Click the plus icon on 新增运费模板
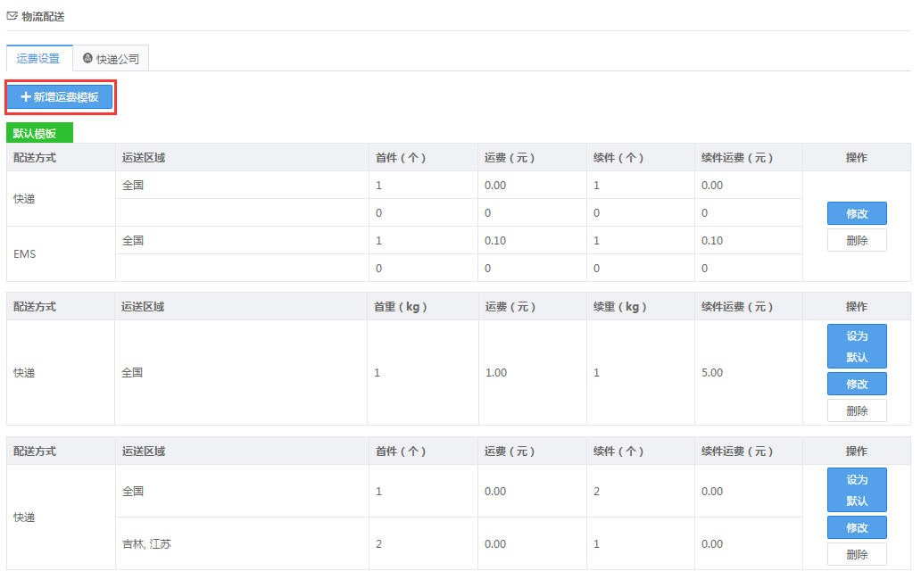Image resolution: width=921 pixels, height=588 pixels. (x=26, y=96)
